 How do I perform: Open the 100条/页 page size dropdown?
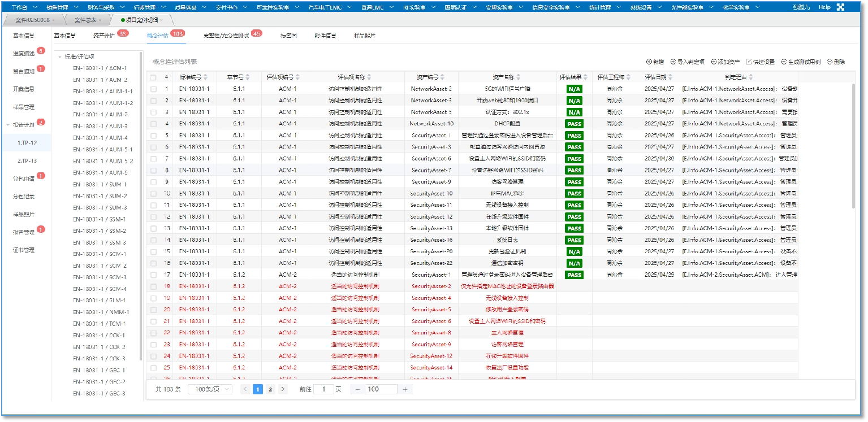210,389
